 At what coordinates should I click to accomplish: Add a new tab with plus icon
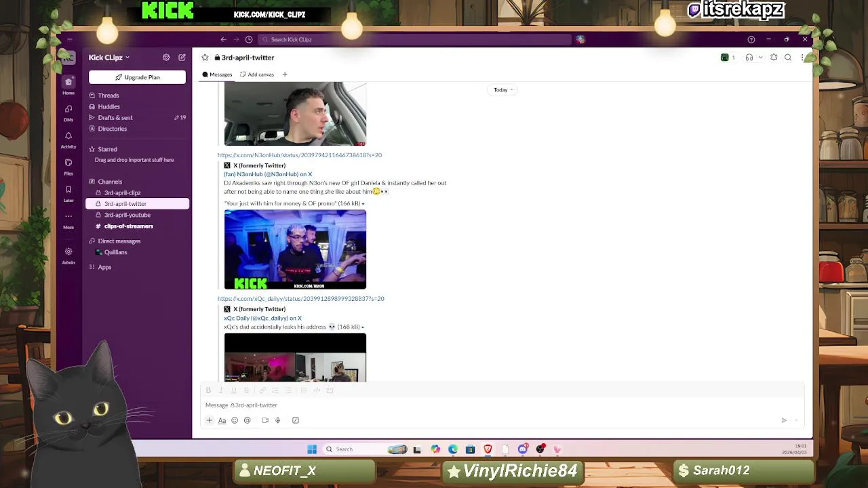coord(285,75)
